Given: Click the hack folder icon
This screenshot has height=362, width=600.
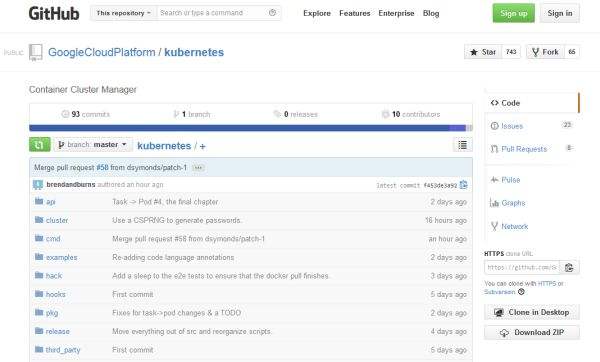Looking at the screenshot, I should click(x=39, y=275).
